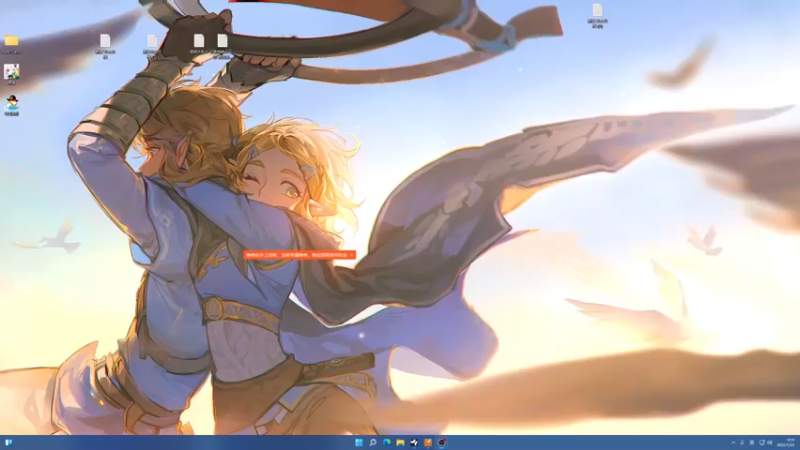Expand the system tray hidden icons chevron

pos(733,442)
